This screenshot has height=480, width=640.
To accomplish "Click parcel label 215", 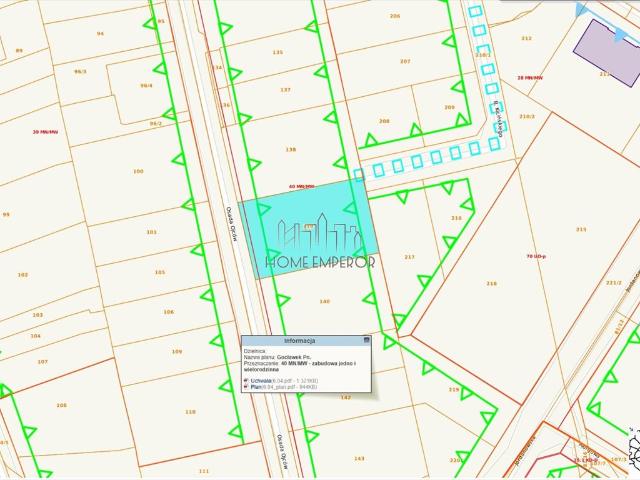I will click(581, 230).
